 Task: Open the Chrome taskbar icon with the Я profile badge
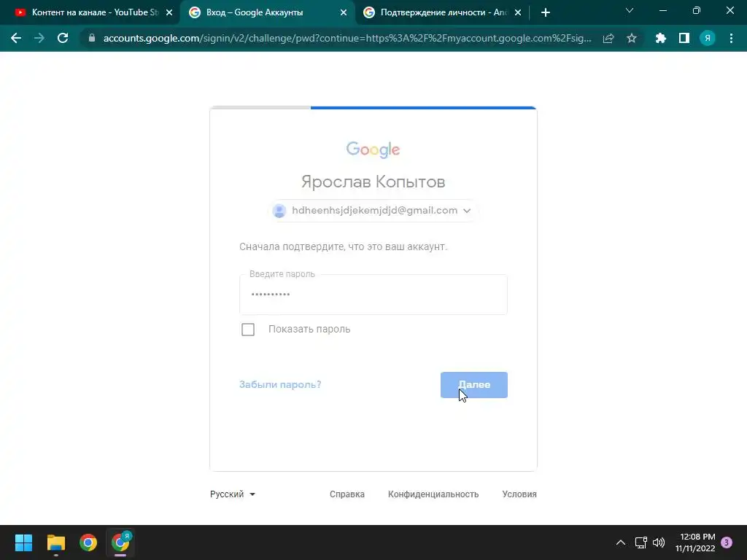pos(120,542)
